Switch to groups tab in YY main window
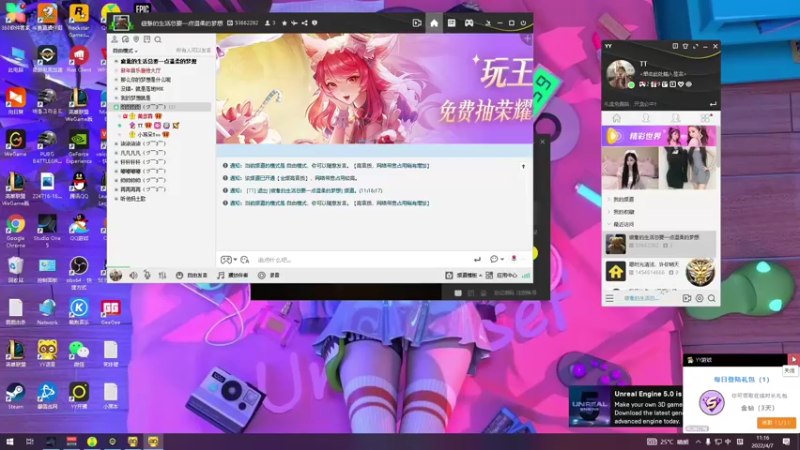The width and height of the screenshot is (800, 450). pos(676,118)
